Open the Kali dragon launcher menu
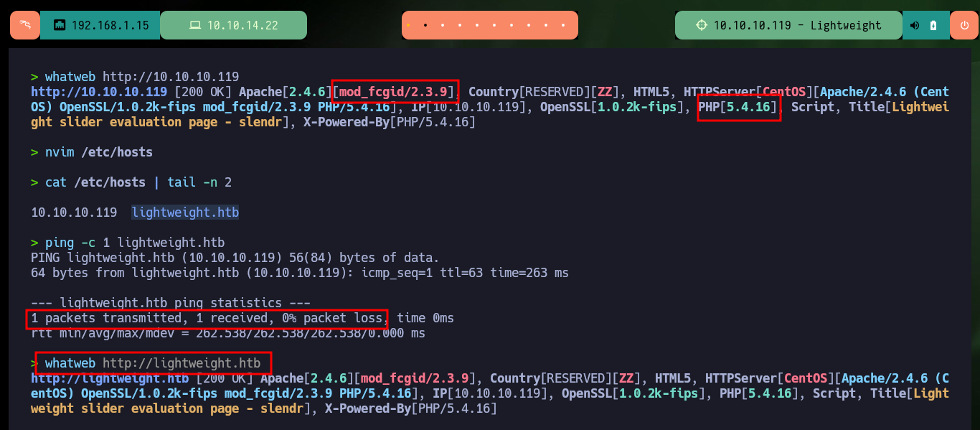The height and width of the screenshot is (430, 980). point(25,25)
